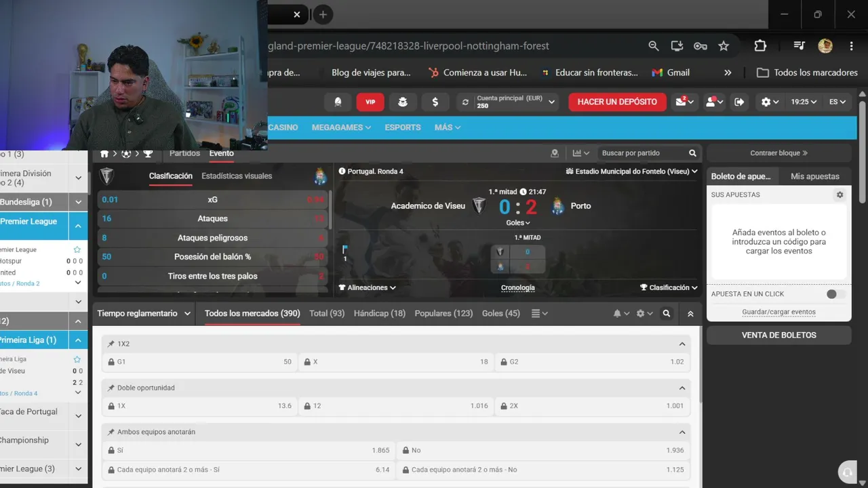Click the magnifier in match search box
Screen dimensions: 868x488
coord(692,153)
